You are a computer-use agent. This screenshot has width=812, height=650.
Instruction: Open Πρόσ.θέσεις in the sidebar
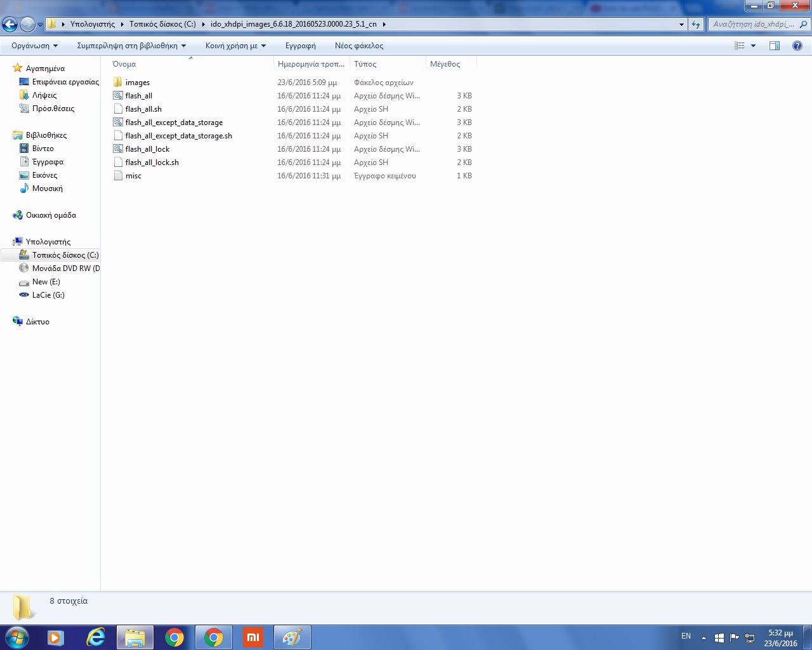(47, 109)
